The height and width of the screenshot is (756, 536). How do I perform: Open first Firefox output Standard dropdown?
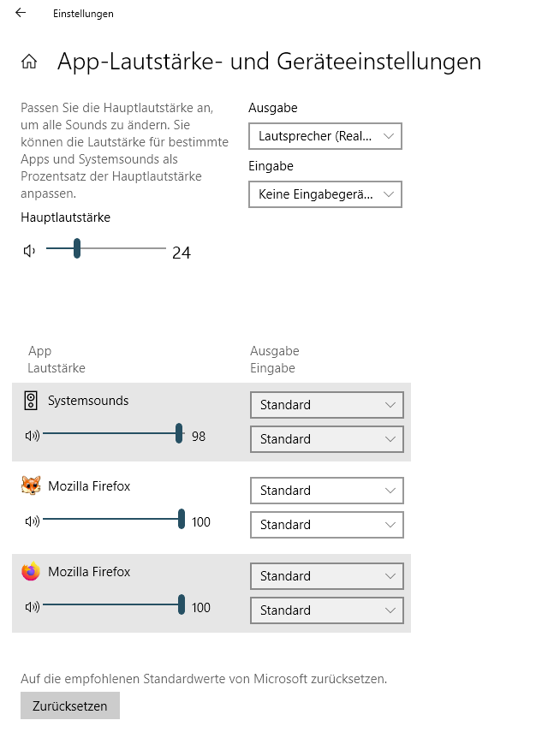326,490
